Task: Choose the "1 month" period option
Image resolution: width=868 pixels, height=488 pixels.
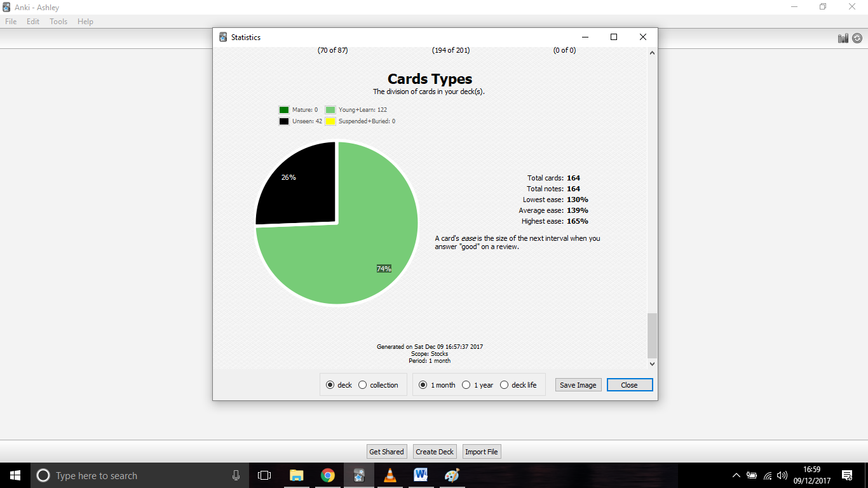Action: [x=437, y=385]
